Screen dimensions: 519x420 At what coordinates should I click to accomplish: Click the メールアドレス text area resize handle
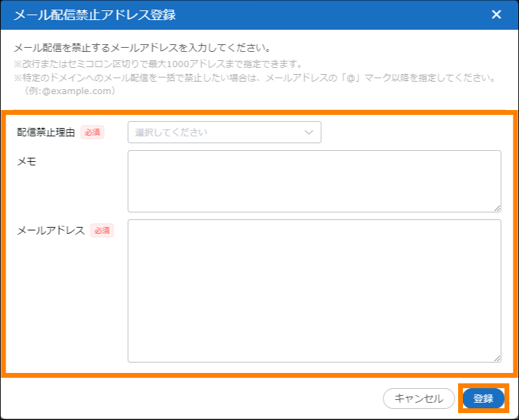(x=497, y=358)
